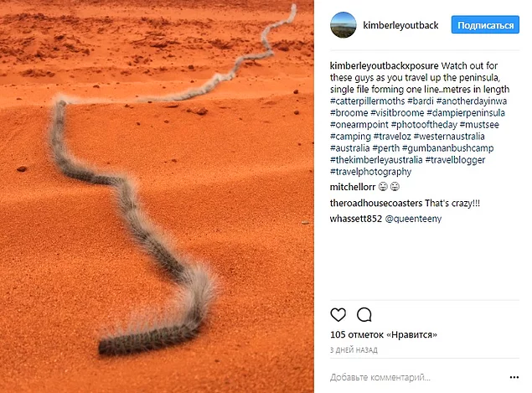The width and height of the screenshot is (532, 393).
Task: Open the #dampierpeninsula hashtag
Action: point(466,112)
